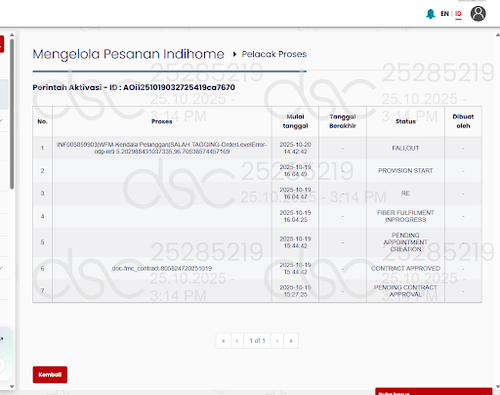This screenshot has height=395, width=500.
Task: Click the '1 of 1' page indicator
Action: click(257, 341)
